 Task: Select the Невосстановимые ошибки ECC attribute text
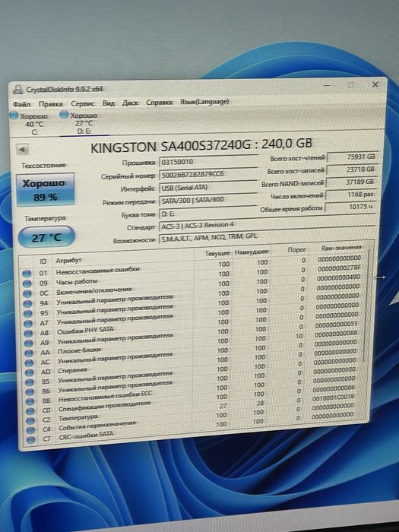(x=105, y=397)
